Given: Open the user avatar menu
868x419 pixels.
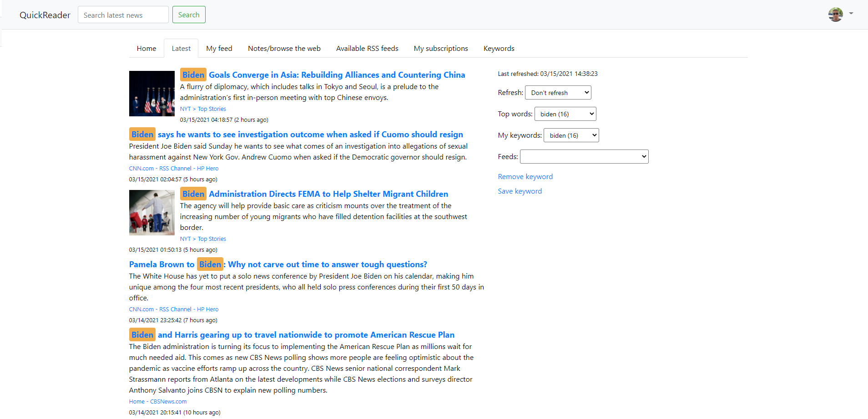Looking at the screenshot, I should [835, 15].
